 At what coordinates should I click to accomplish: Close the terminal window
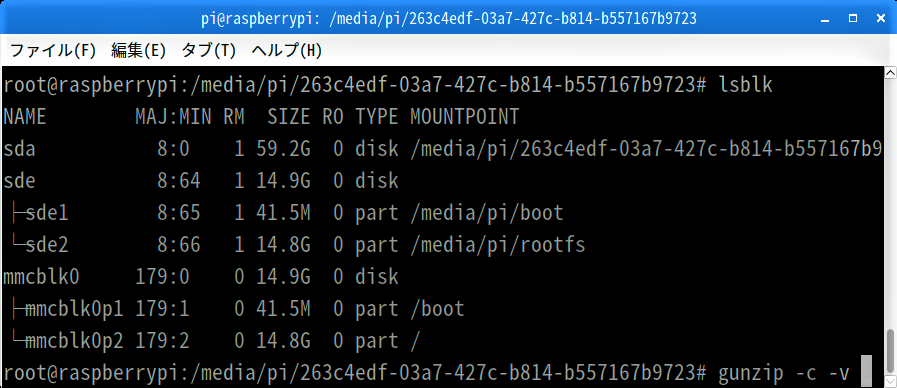coord(881,19)
